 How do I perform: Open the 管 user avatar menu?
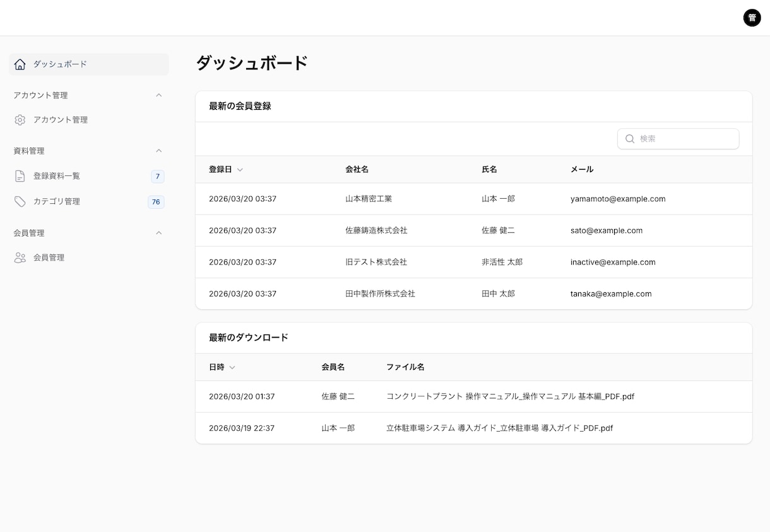click(x=752, y=18)
